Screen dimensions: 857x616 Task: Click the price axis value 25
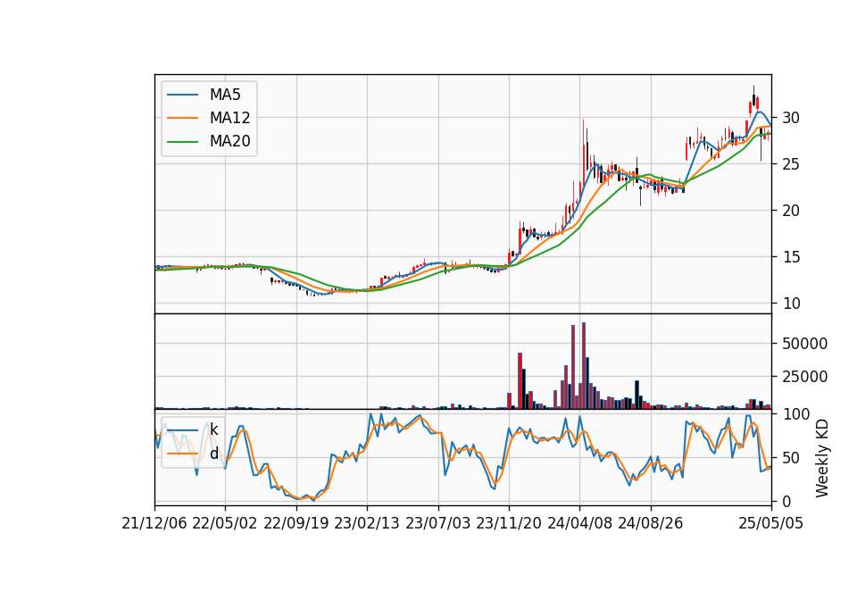click(x=791, y=164)
